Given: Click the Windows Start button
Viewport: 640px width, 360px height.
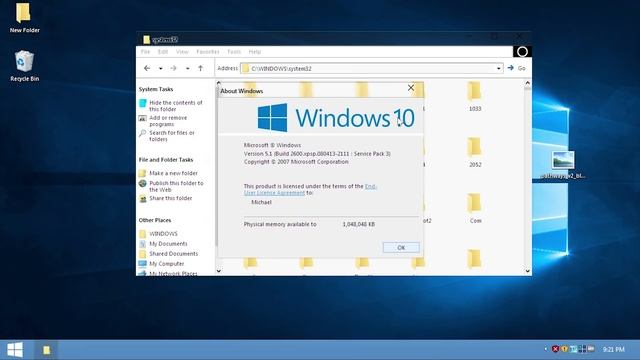Looking at the screenshot, I should (x=15, y=350).
